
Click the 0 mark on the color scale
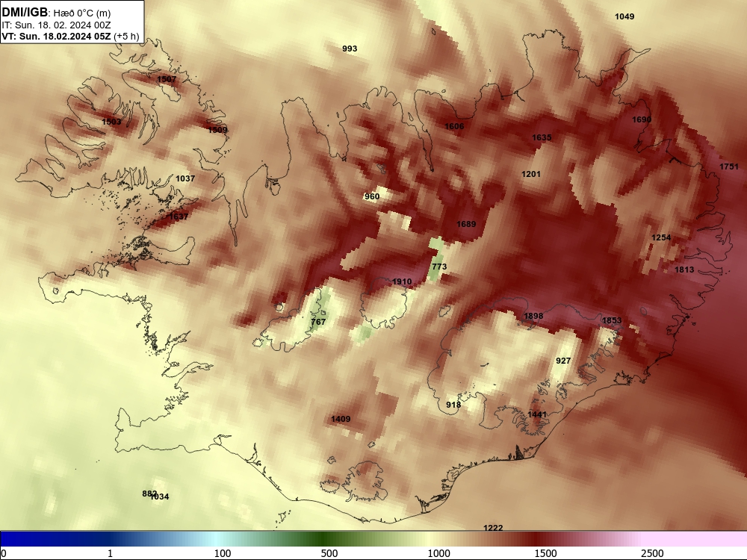click(4, 553)
